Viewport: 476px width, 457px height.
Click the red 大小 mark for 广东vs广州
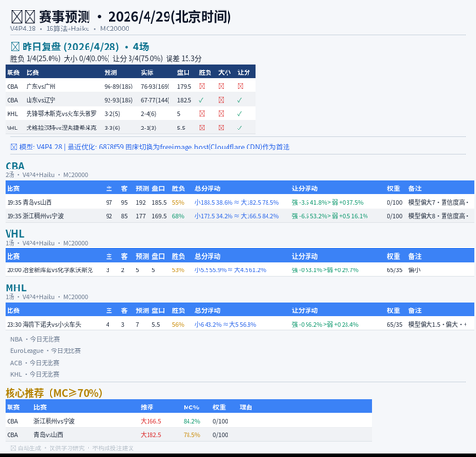221,87
